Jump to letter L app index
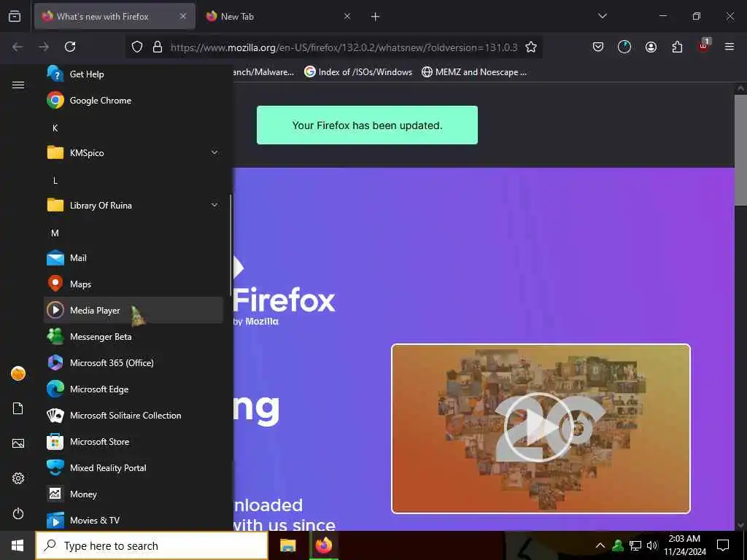Screen dimensions: 747x560 (x=55, y=181)
